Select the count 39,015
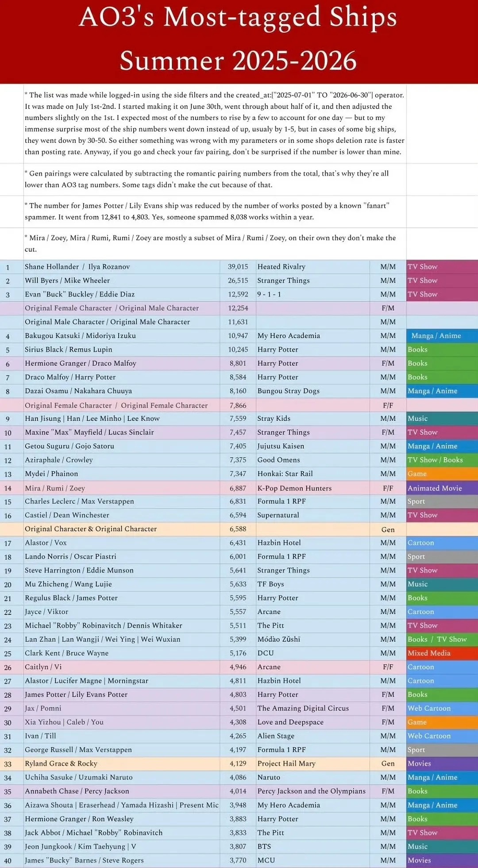The image size is (478, 868). point(238,267)
